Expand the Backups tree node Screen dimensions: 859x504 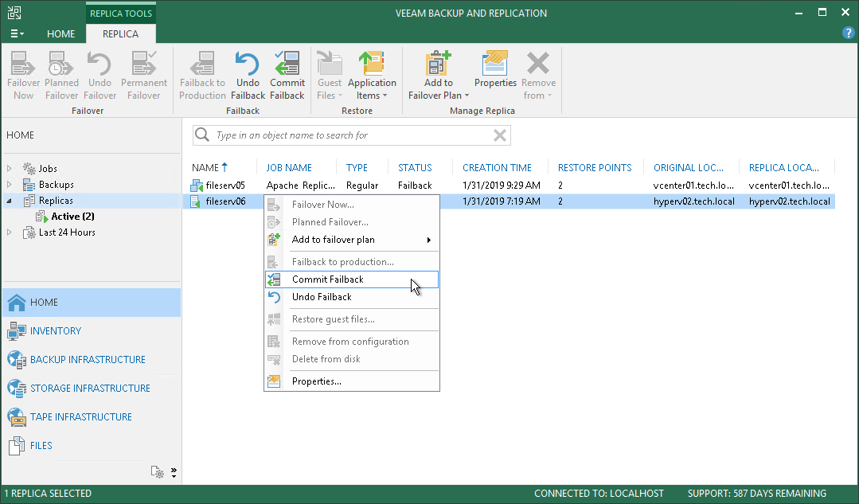10,185
